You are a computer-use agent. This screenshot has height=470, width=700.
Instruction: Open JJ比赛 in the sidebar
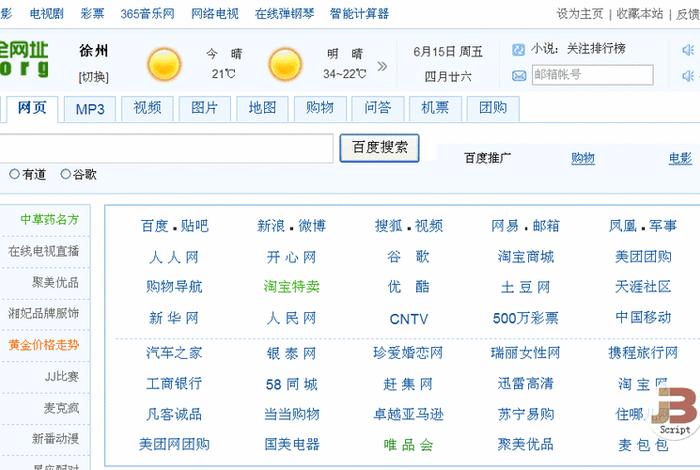tap(62, 377)
